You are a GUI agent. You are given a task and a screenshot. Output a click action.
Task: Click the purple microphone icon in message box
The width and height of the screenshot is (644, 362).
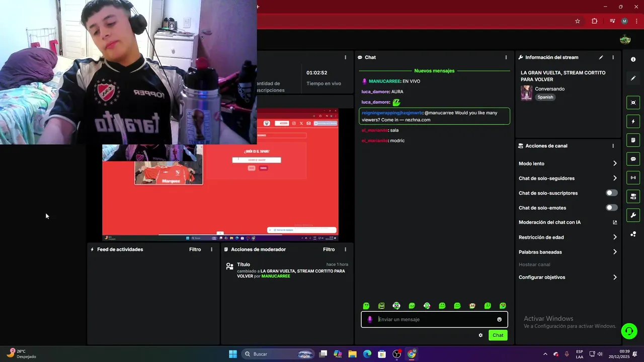coord(370,319)
